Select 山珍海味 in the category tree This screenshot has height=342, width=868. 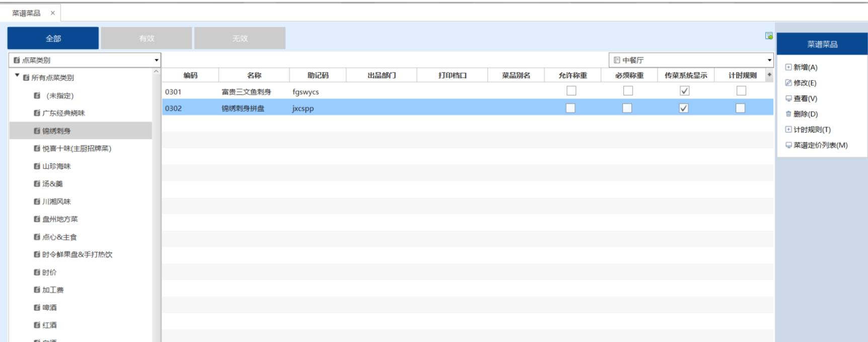click(x=56, y=166)
